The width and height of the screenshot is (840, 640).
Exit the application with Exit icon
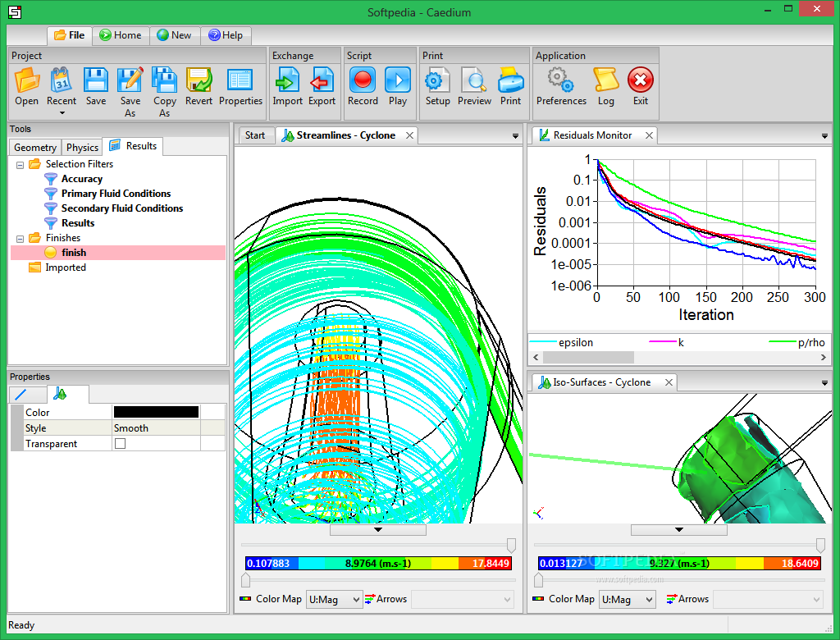[x=641, y=80]
